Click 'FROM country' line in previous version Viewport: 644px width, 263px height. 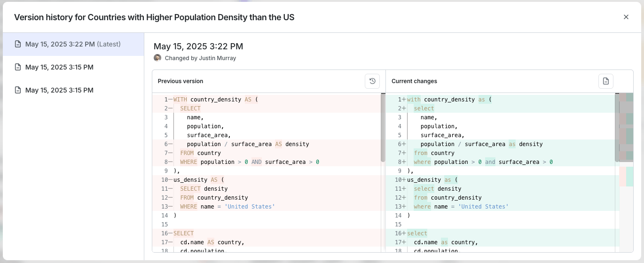(x=200, y=153)
